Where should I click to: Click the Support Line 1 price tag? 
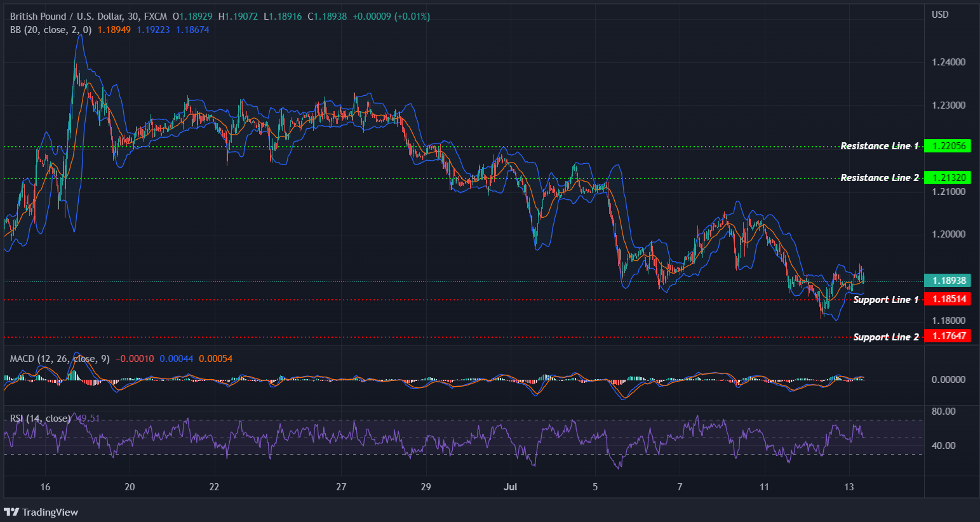(948, 298)
